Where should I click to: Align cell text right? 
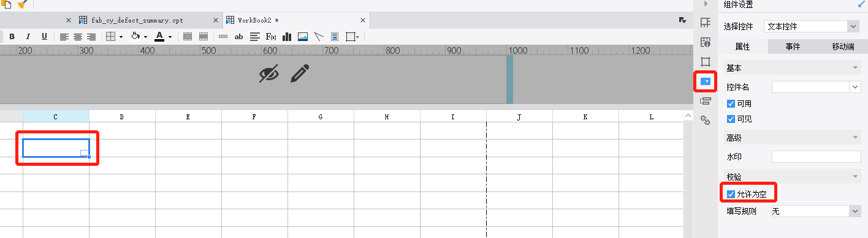tap(91, 37)
